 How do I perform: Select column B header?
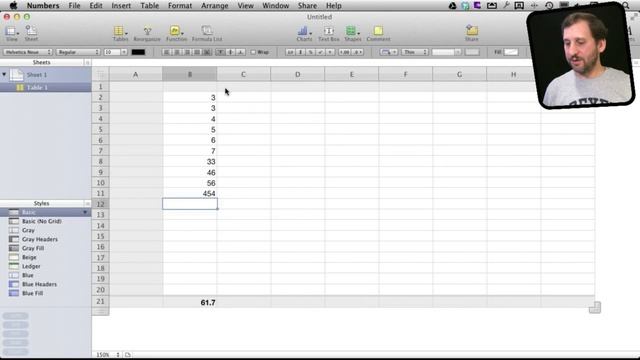tap(190, 74)
